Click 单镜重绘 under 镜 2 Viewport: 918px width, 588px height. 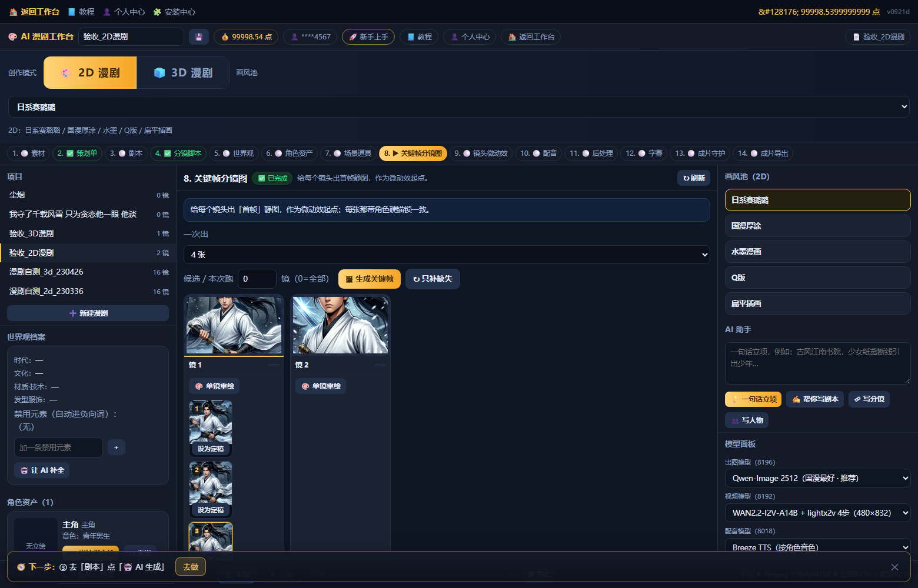point(321,386)
